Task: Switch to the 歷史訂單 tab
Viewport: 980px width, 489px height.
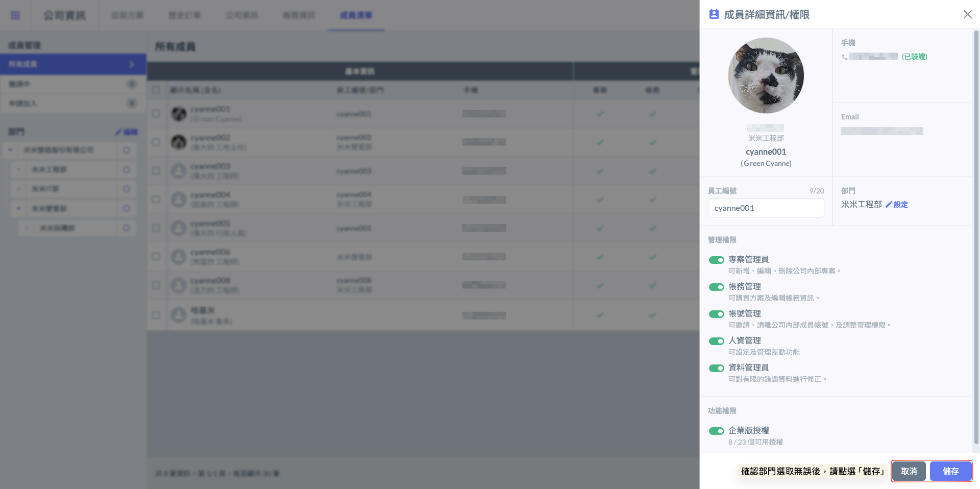Action: coord(184,15)
